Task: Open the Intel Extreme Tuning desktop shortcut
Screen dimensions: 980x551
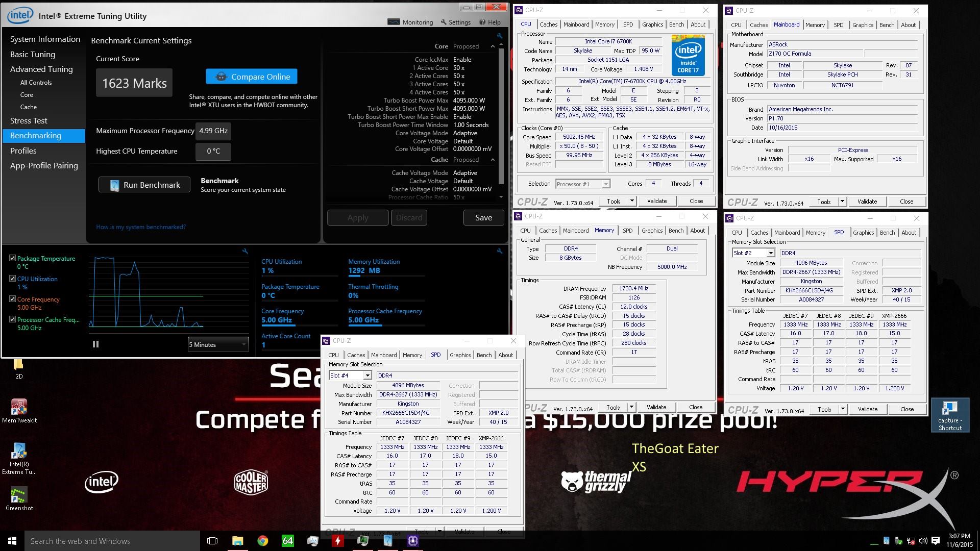Action: coord(19,458)
